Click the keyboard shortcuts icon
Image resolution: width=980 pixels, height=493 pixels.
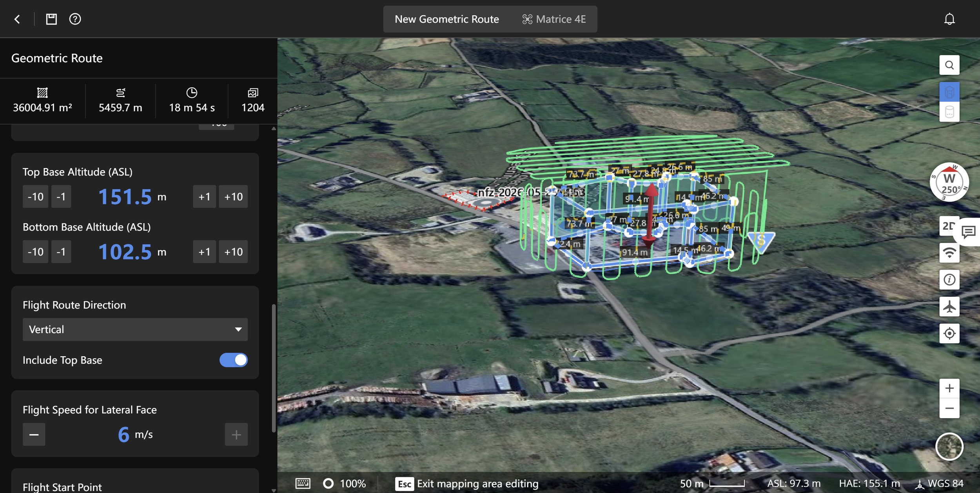coord(303,483)
